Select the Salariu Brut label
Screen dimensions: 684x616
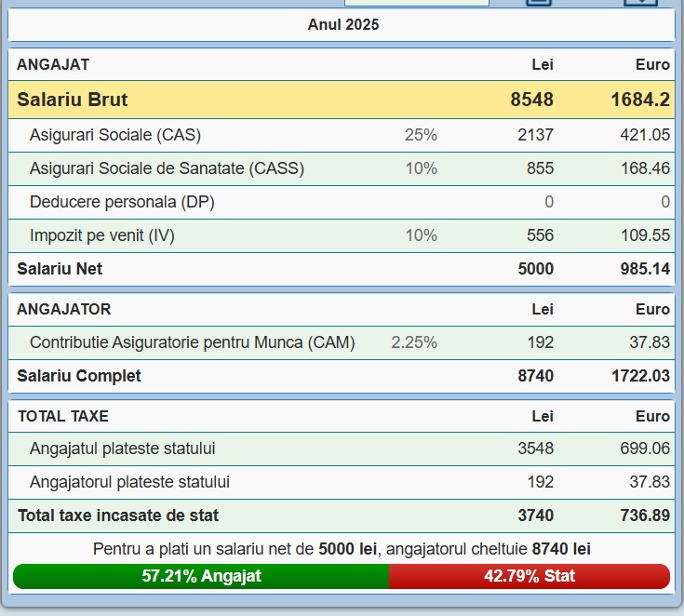click(73, 100)
